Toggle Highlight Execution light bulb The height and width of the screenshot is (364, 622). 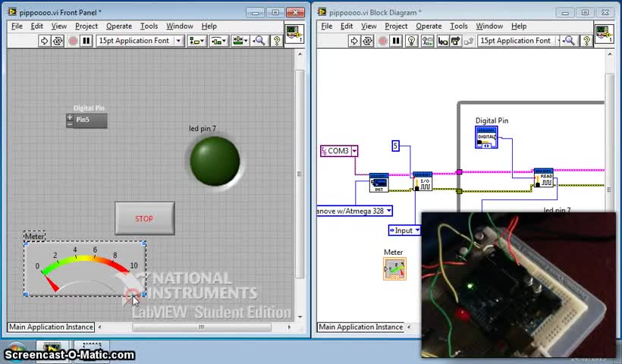coord(411,41)
